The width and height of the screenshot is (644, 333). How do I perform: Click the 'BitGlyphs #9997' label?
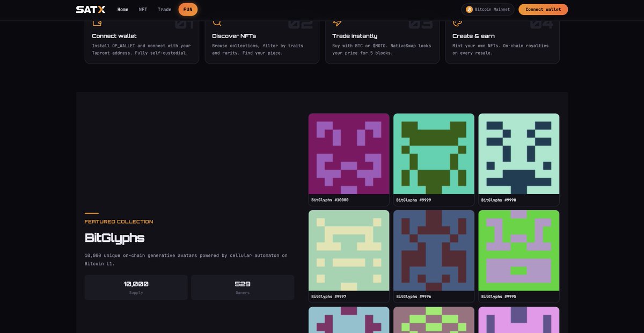tap(328, 297)
